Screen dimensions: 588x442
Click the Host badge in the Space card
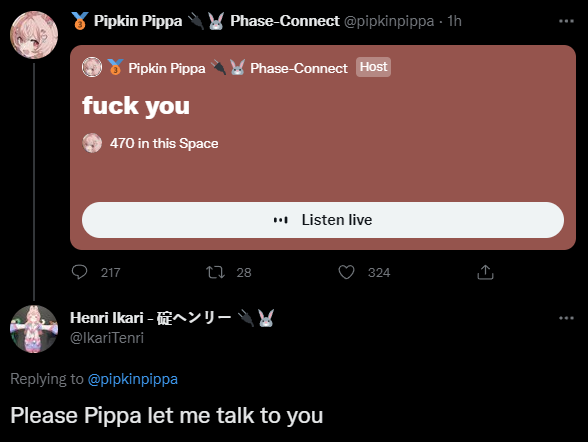(374, 67)
